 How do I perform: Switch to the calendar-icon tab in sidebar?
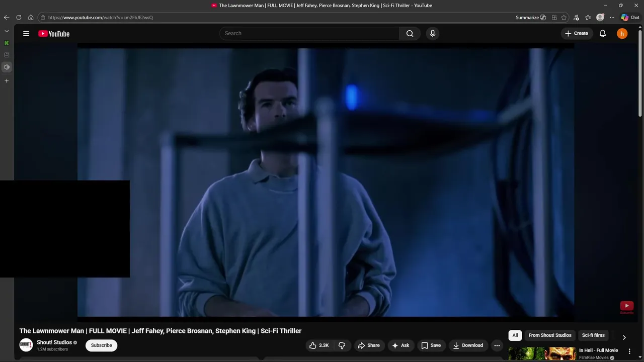pyautogui.click(x=7, y=55)
